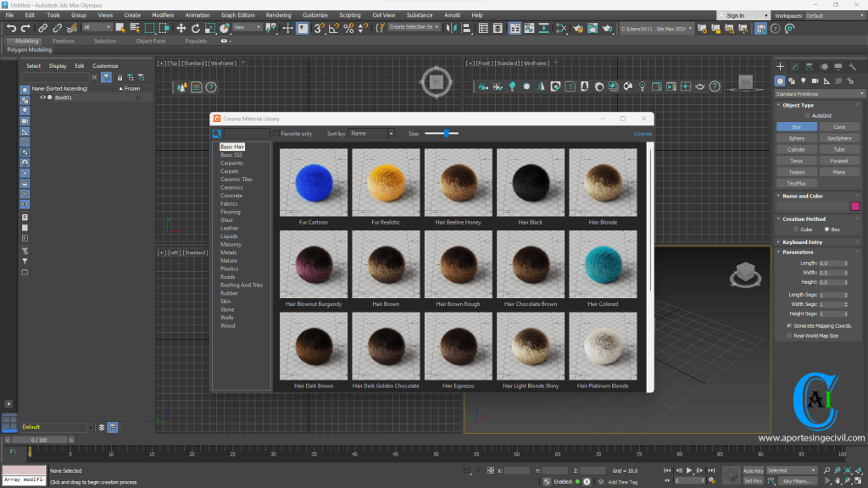
Task: Select the Box creation method radio
Action: tap(827, 230)
